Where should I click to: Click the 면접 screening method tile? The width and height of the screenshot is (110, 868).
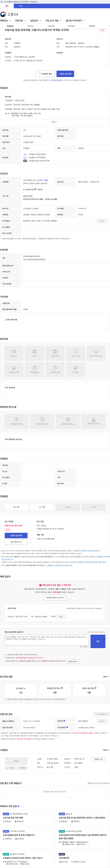coord(42,507)
